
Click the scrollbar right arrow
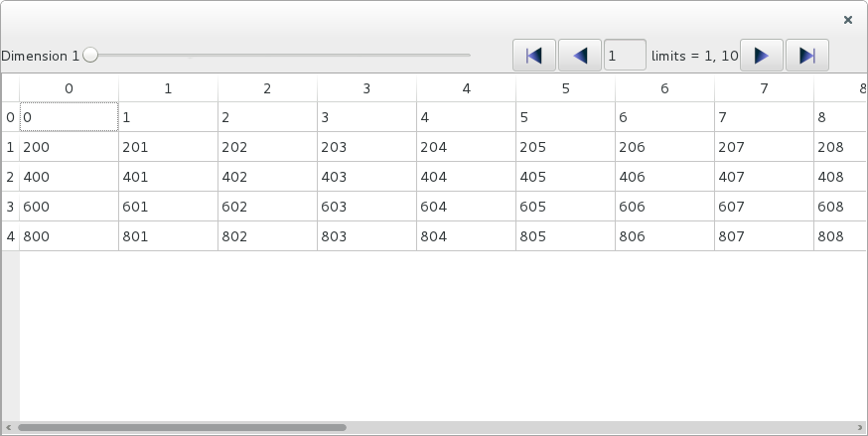[861, 428]
